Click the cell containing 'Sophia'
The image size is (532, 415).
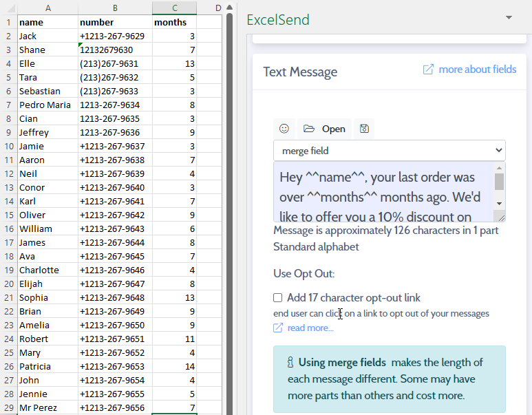pyautogui.click(x=48, y=297)
